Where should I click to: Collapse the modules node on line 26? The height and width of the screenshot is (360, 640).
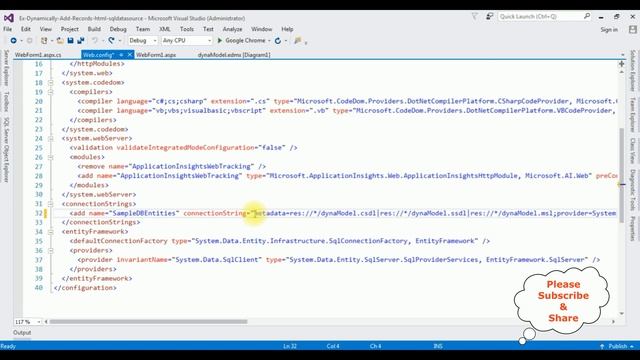tap(51, 157)
